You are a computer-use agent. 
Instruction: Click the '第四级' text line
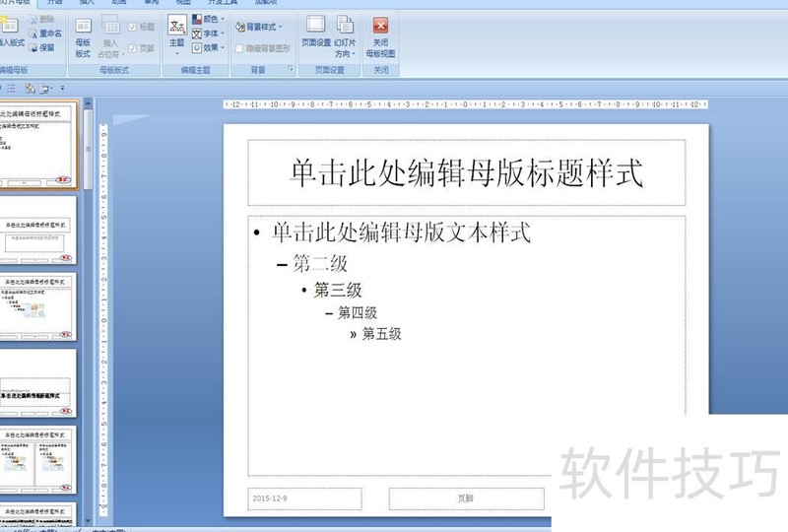[x=357, y=312]
